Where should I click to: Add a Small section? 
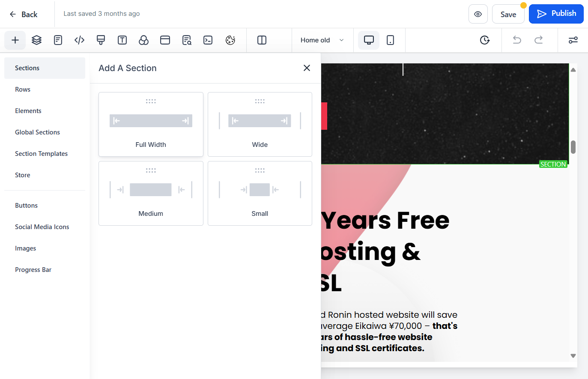pos(260,193)
